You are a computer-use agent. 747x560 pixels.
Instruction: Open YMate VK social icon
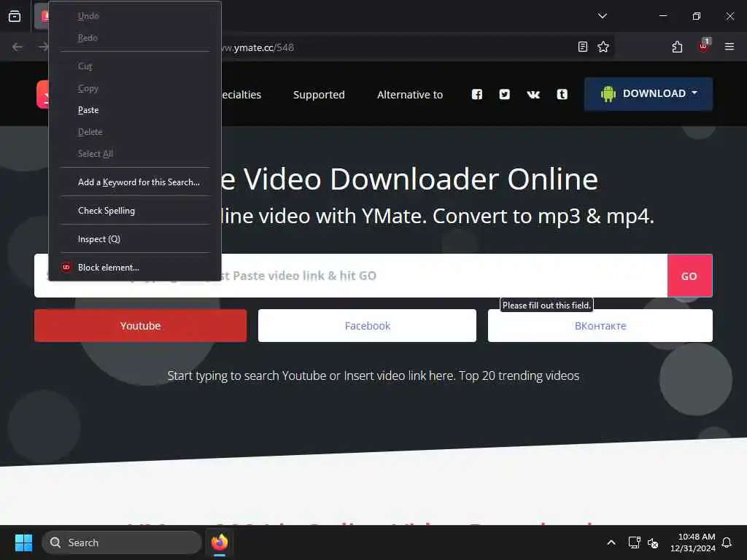pyautogui.click(x=533, y=94)
